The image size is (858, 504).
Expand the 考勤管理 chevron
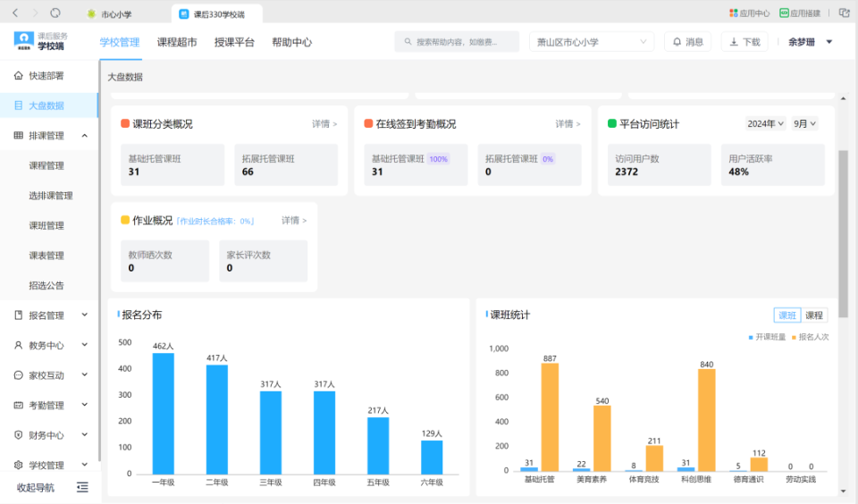tap(84, 405)
